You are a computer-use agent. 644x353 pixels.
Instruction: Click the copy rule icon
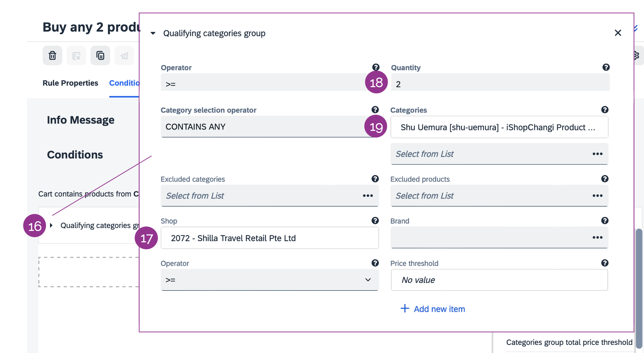pos(100,56)
